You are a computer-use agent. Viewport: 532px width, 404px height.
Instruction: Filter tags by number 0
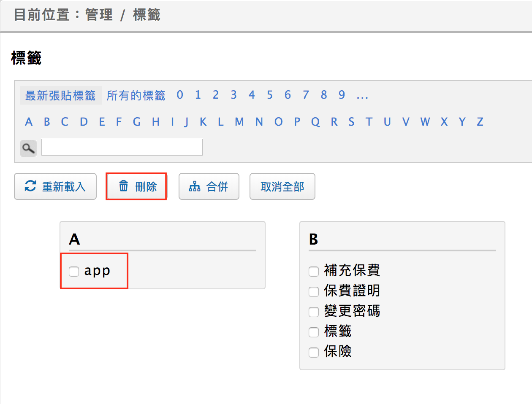pyautogui.click(x=180, y=95)
